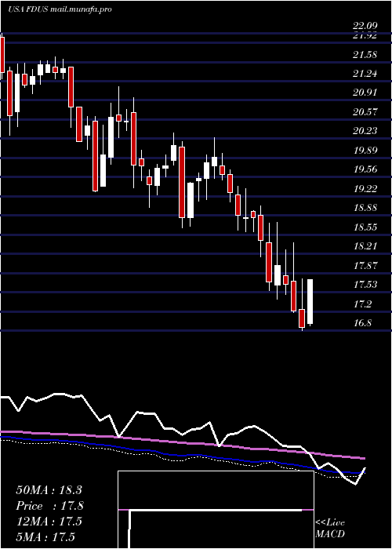This screenshot has height=549, width=392.
Task: Click the 17.87 price axis label
Action: point(365,265)
